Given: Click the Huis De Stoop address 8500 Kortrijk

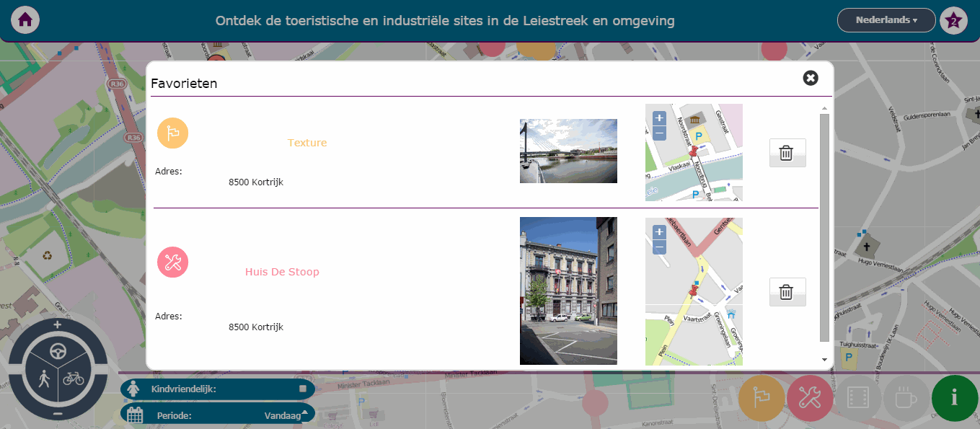Looking at the screenshot, I should [256, 327].
